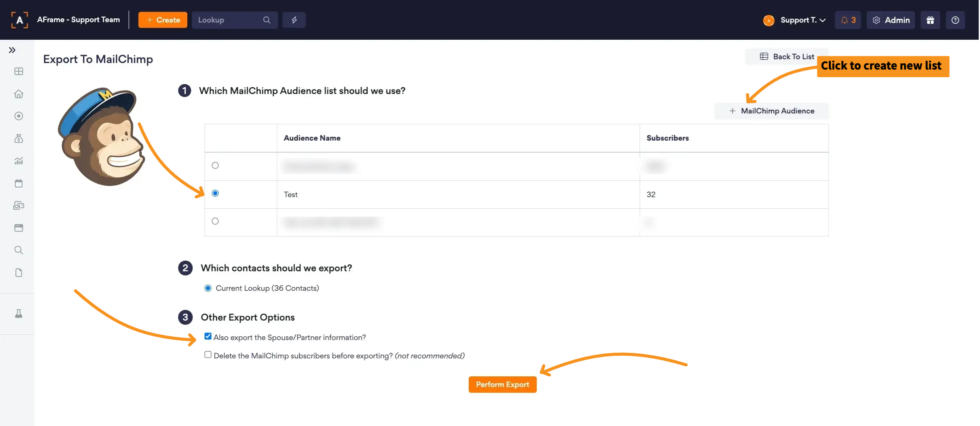The image size is (980, 426).
Task: Click the lightning bolt quick action icon
Action: 294,20
